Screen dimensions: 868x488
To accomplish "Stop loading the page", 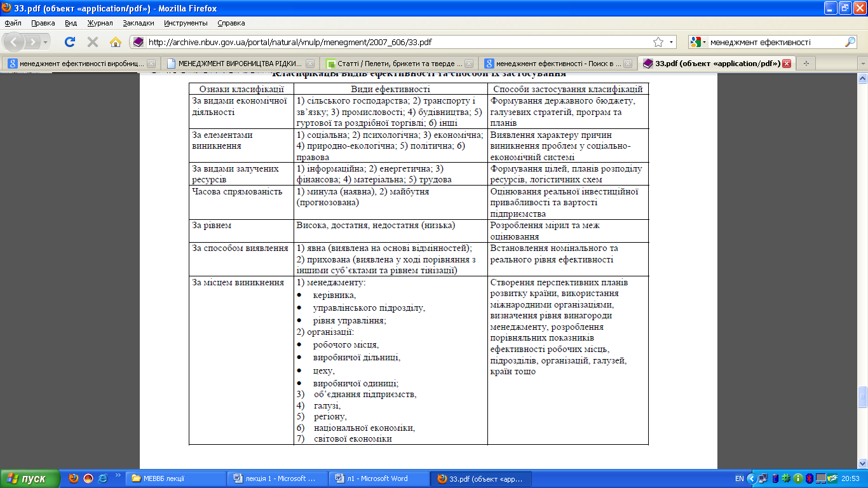I will click(x=93, y=42).
